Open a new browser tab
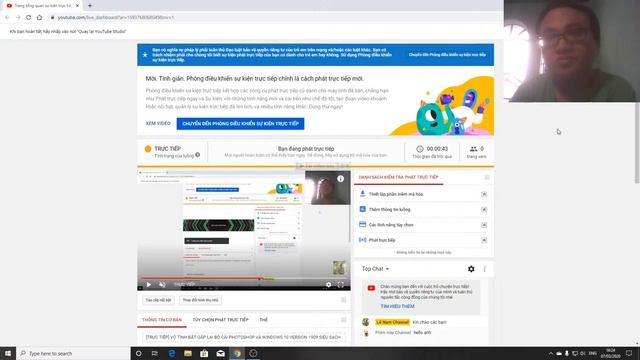The width and height of the screenshot is (640, 360). (x=90, y=6)
